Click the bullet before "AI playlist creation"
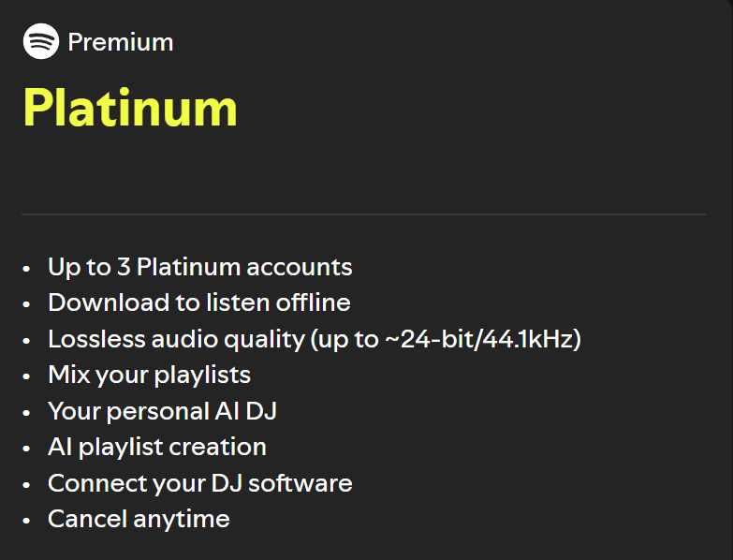 coord(26,449)
